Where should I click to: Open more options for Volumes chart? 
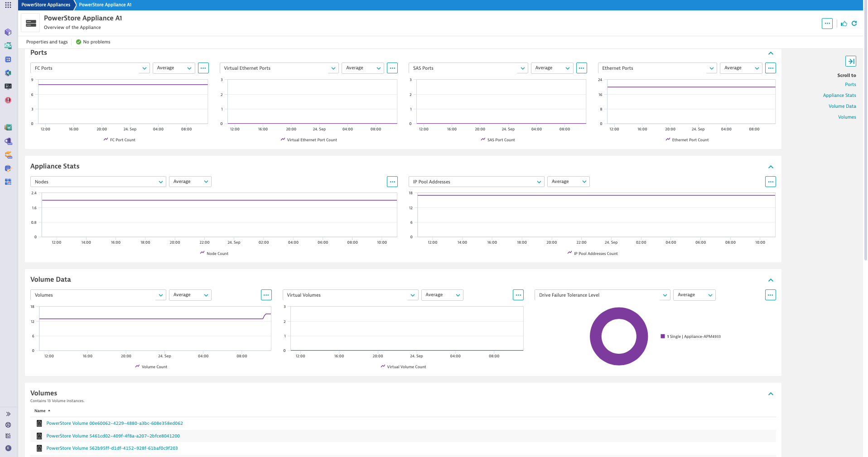pos(266,295)
